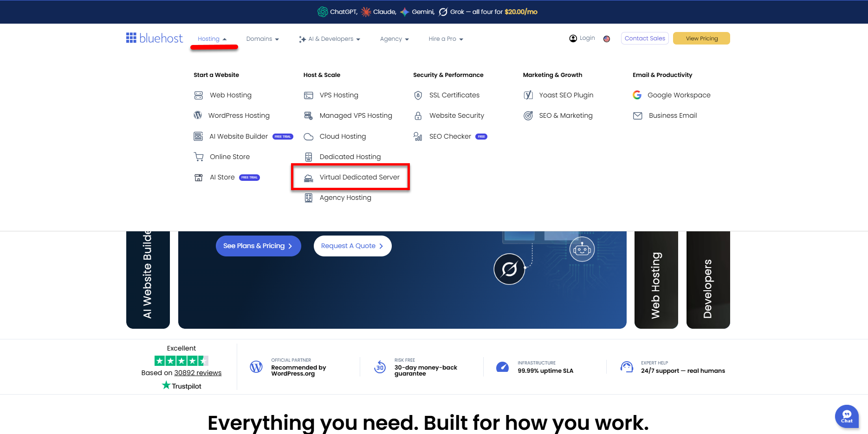This screenshot has height=434, width=868.
Task: Click the Agency Hosting building icon
Action: tap(309, 198)
